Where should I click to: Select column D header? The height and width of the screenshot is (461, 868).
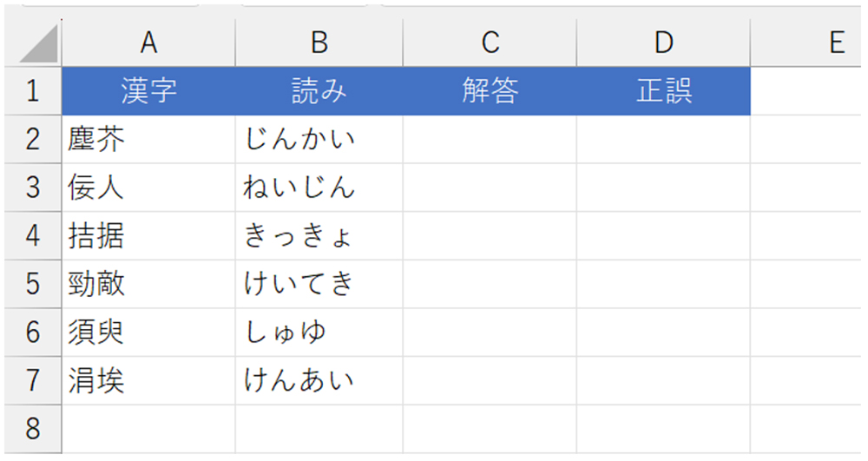click(663, 43)
